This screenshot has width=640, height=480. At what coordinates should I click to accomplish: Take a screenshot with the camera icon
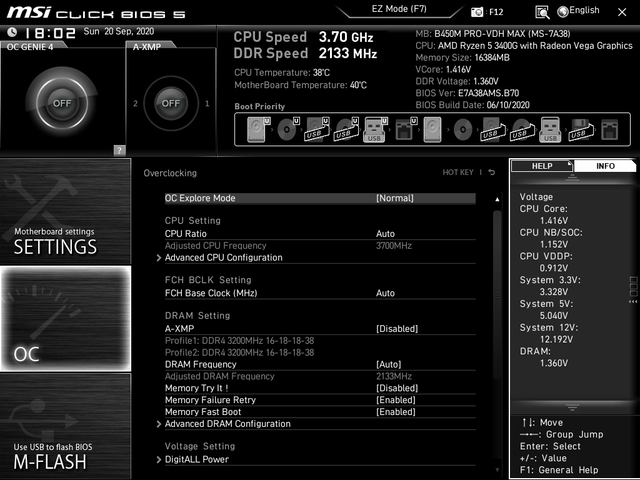[477, 12]
